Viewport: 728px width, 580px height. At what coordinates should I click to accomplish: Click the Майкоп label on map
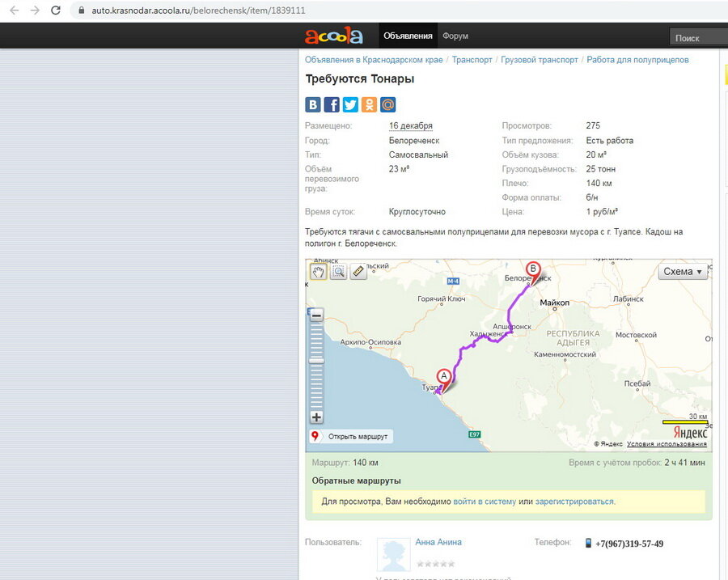pyautogui.click(x=554, y=303)
